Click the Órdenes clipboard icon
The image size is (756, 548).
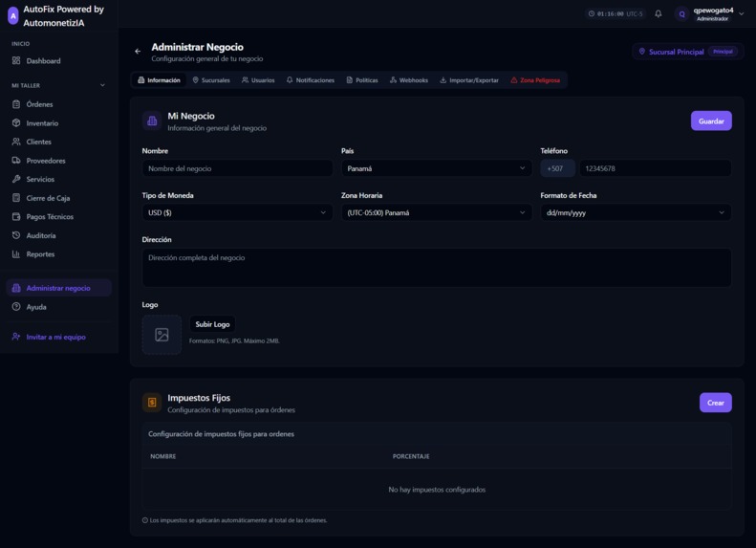16,104
